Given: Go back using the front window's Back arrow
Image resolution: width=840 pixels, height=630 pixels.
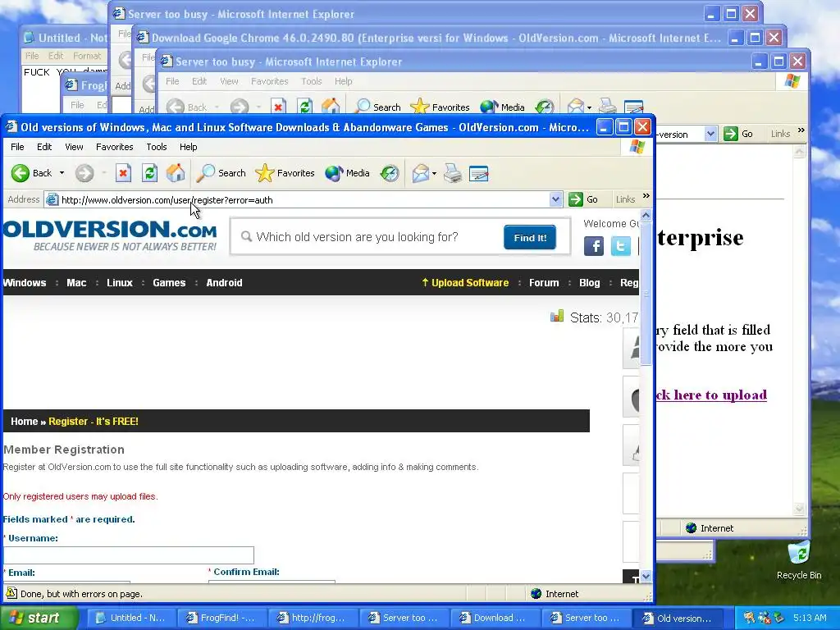Looking at the screenshot, I should coord(21,173).
